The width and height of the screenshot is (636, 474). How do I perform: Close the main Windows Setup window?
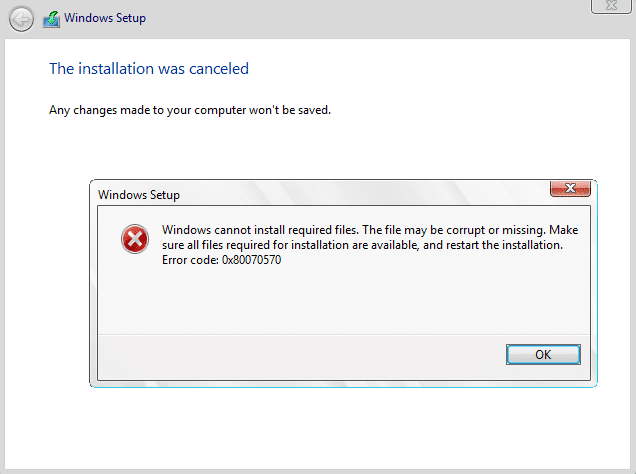click(x=611, y=6)
